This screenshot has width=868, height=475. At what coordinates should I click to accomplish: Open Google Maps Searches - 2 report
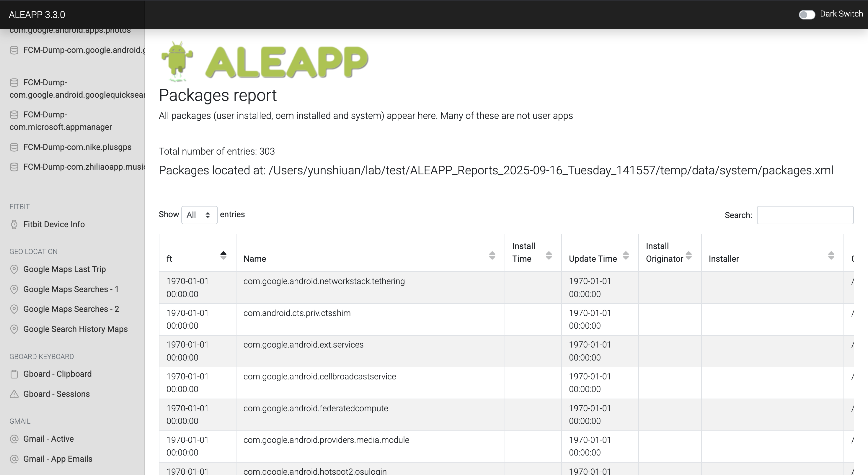pos(71,309)
